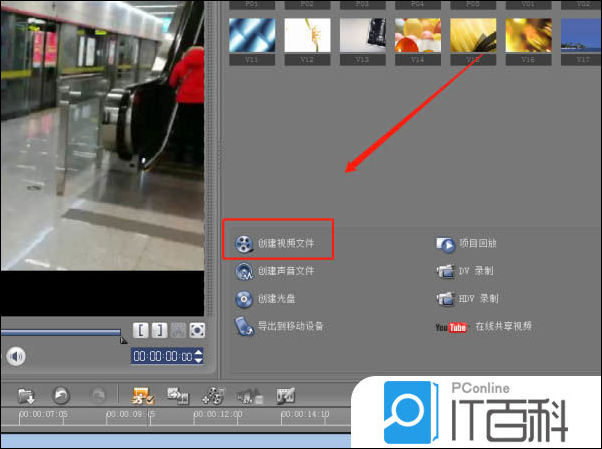Image resolution: width=602 pixels, height=449 pixels.
Task: Select the V16 golden blur thumbnail
Action: (x=528, y=35)
